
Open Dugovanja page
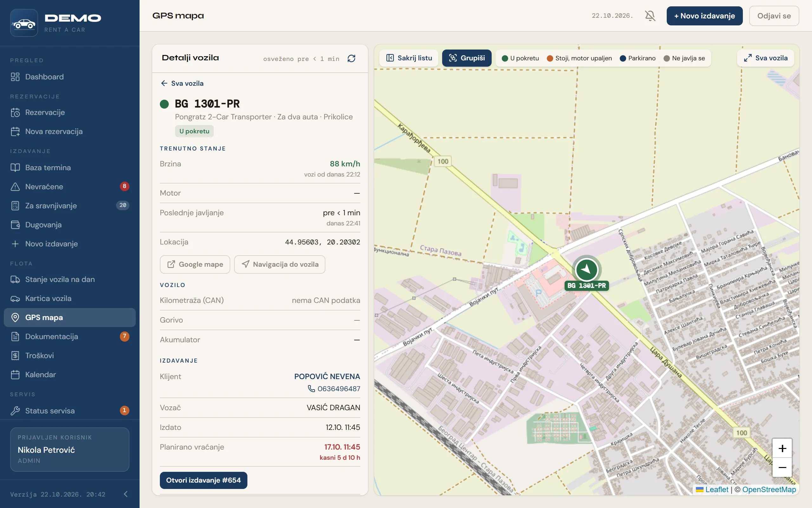tap(70, 225)
